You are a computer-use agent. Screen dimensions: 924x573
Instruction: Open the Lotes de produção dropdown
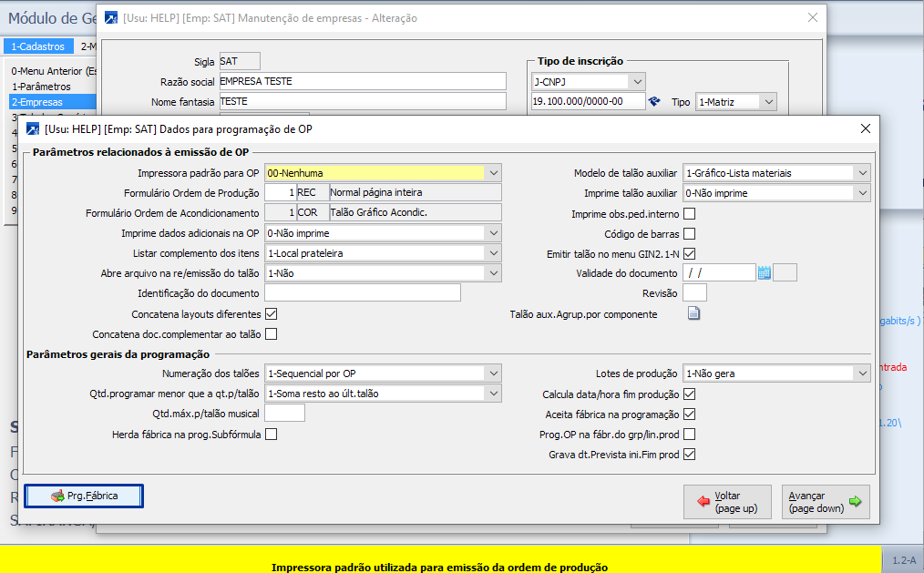tap(862, 373)
